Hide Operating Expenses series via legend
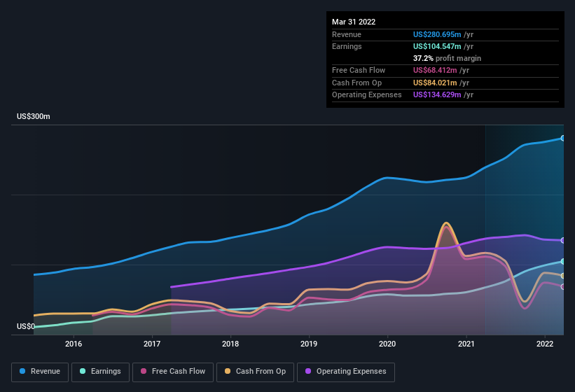The width and height of the screenshot is (575, 392). coord(345,372)
